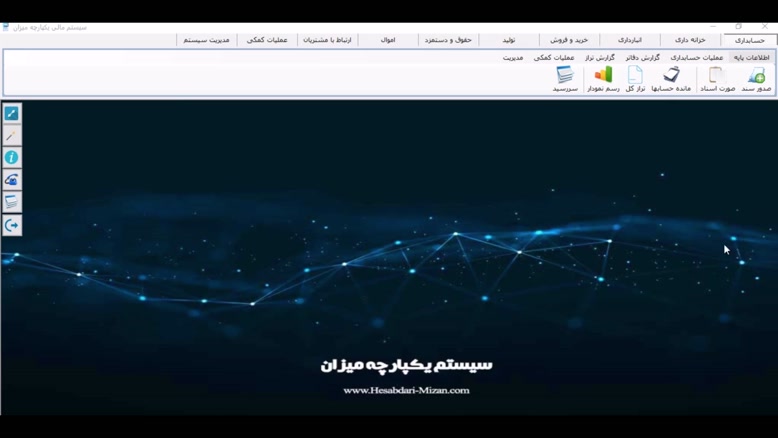This screenshot has width=778, height=438.
Task: Click the top diagonal tool icon in sidebar
Action: coord(12,114)
